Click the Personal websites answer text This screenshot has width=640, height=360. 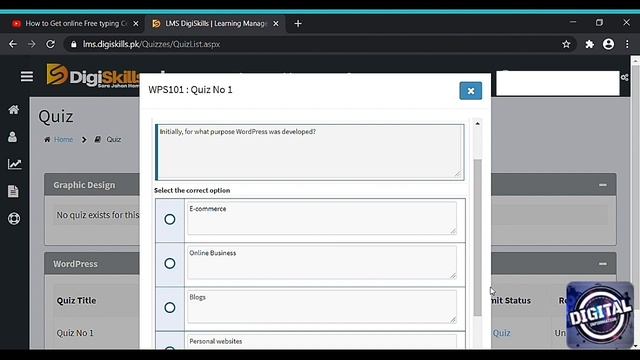point(216,341)
